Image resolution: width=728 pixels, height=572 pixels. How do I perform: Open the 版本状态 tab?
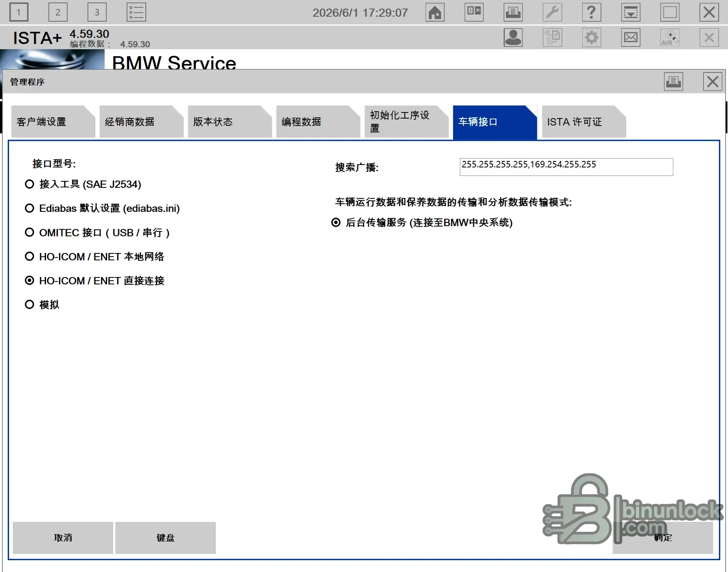click(230, 122)
